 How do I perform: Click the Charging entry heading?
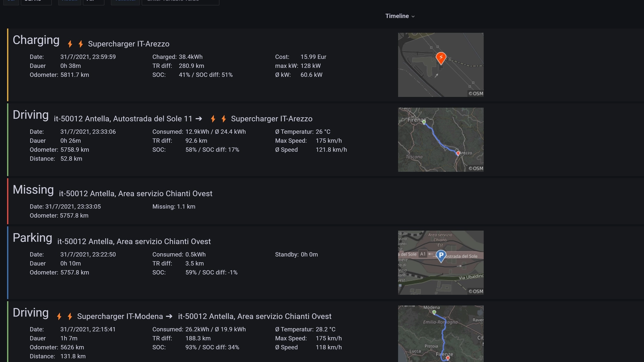pos(36,40)
